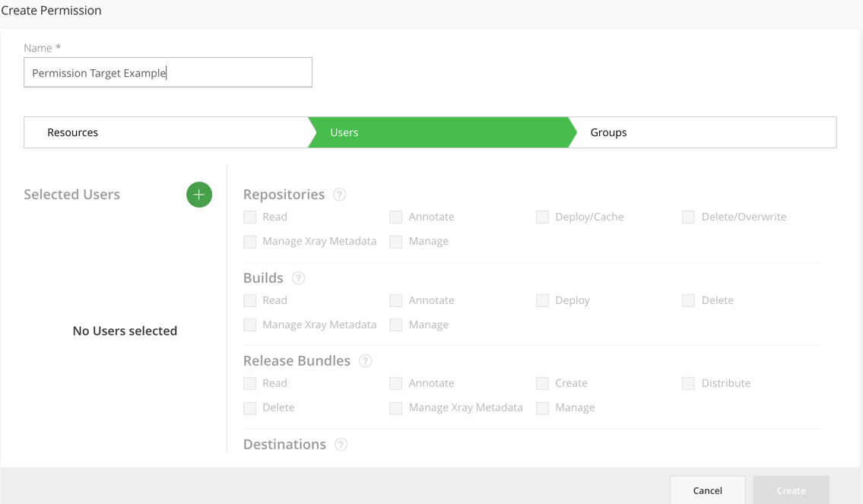Click the Builds question mark help icon
The height and width of the screenshot is (504, 863).
[298, 278]
